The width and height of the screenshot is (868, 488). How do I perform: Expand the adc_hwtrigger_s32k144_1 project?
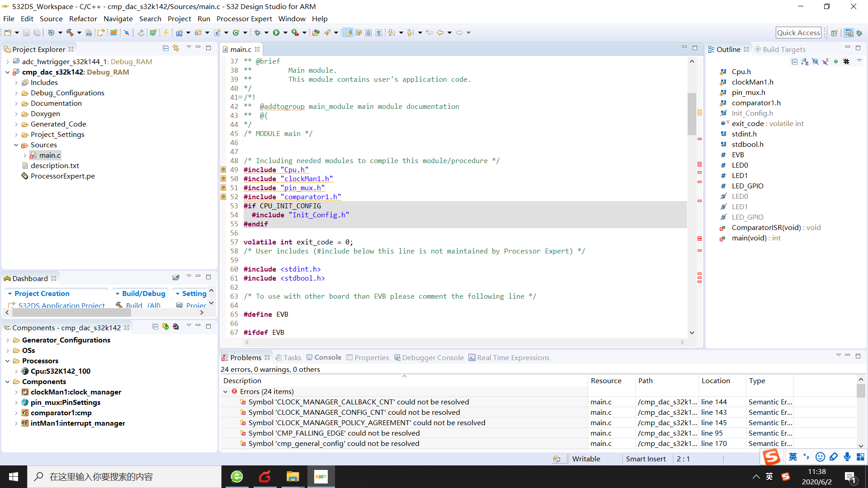(8, 62)
